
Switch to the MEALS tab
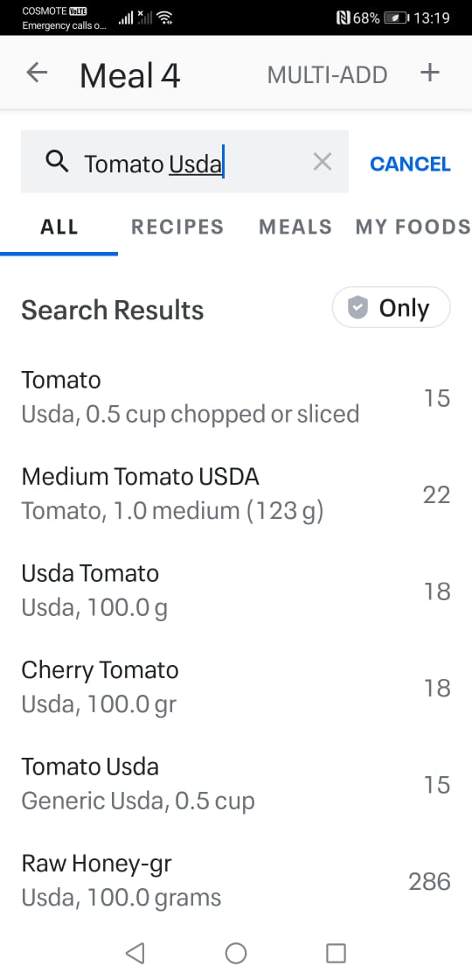pos(295,227)
